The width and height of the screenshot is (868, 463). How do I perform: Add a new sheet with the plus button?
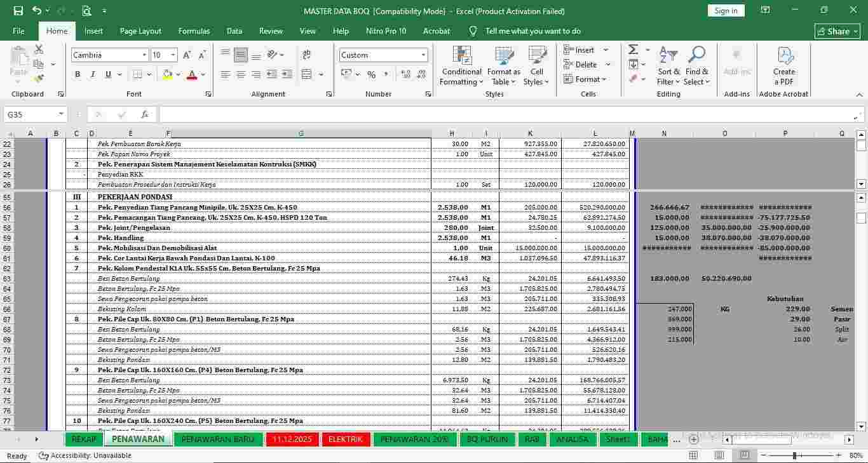click(x=693, y=439)
